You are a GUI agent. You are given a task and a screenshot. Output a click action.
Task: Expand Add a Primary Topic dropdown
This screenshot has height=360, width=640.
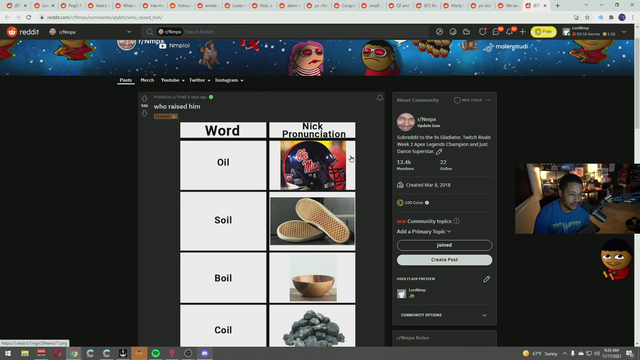424,231
